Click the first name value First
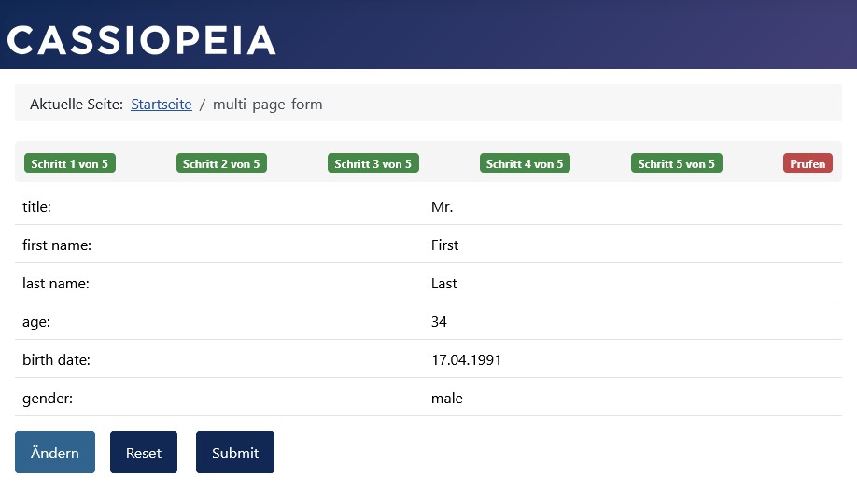 click(445, 245)
